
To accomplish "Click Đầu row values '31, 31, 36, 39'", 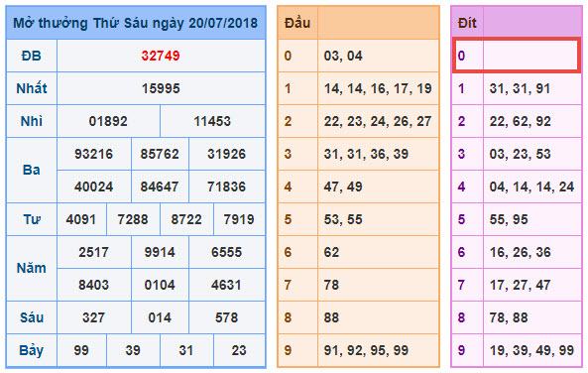I will point(366,154).
